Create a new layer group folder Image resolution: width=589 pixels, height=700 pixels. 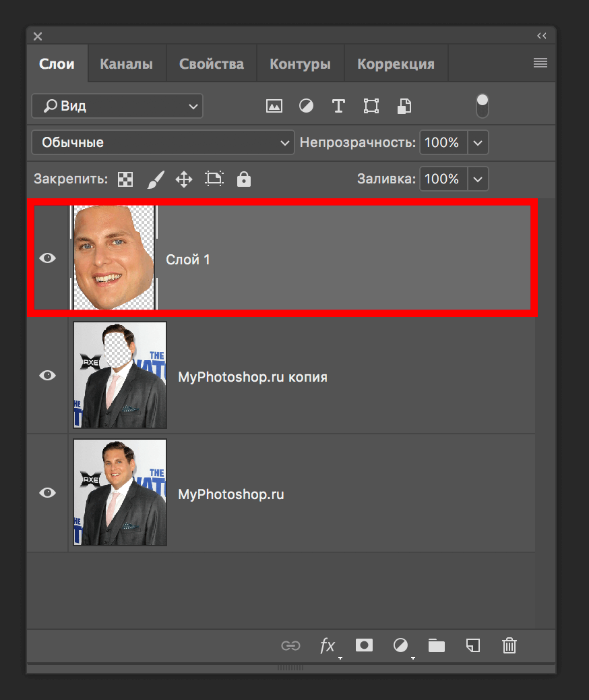437,645
